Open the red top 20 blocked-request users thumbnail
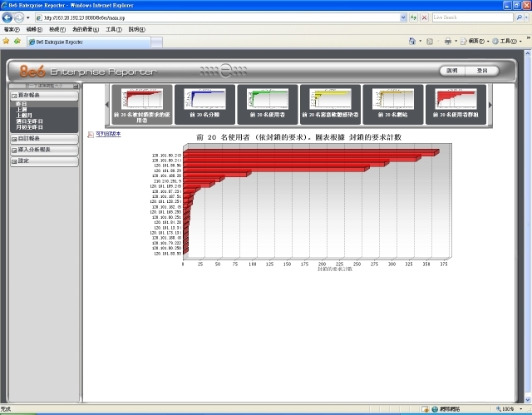 tap(142, 105)
